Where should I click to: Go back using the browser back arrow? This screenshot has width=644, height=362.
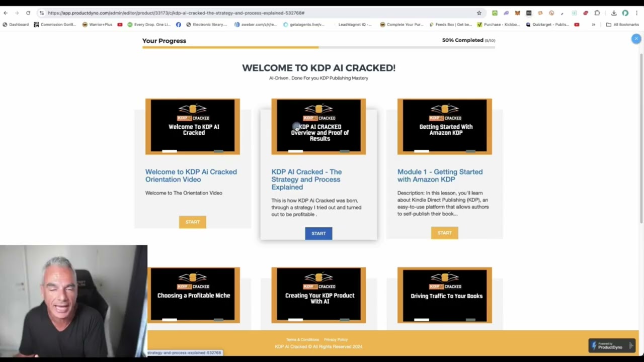(6, 13)
